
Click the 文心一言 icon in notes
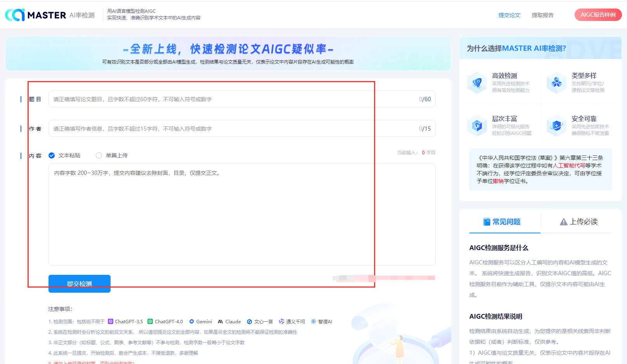(x=249, y=321)
